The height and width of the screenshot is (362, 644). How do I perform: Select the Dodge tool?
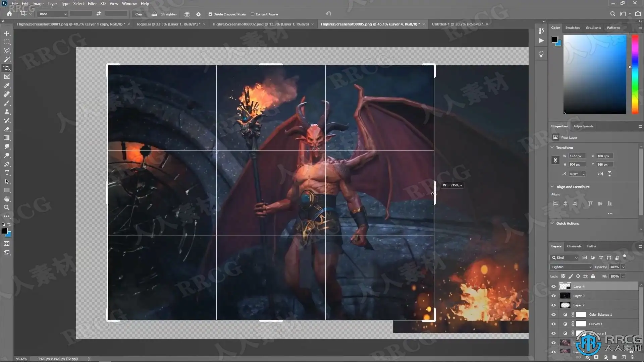(7, 155)
